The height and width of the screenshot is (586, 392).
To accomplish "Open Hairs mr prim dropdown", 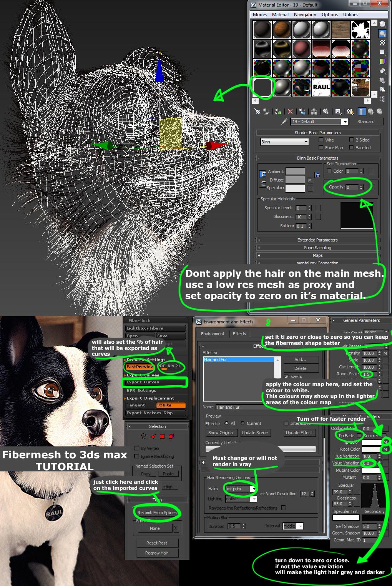I will tap(241, 489).
